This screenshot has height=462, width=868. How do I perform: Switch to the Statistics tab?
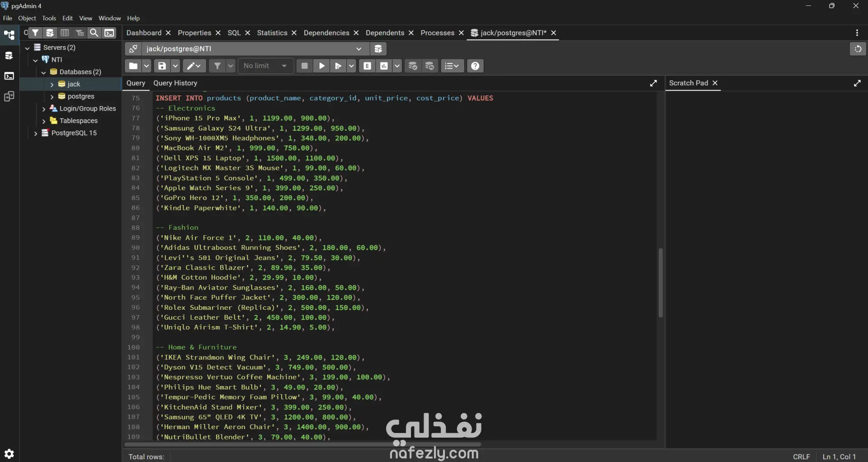(272, 33)
